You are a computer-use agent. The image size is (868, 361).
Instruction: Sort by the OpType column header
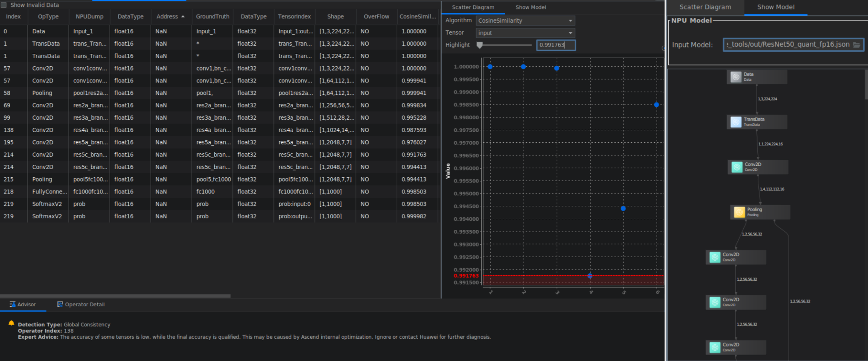point(48,17)
